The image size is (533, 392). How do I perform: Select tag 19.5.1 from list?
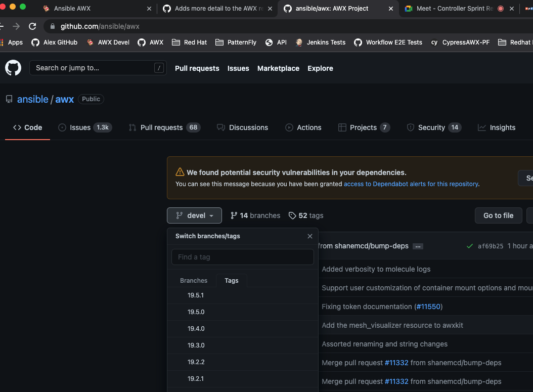196,295
